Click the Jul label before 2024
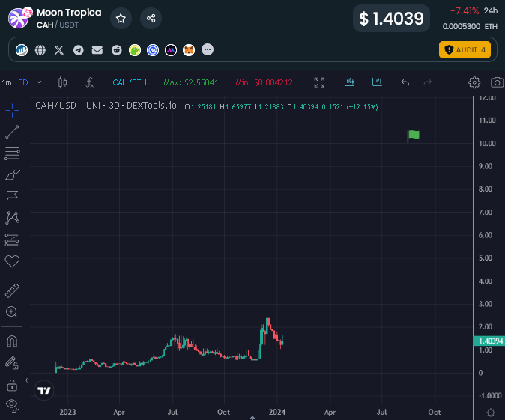Image resolution: width=505 pixels, height=420 pixels. [172, 412]
